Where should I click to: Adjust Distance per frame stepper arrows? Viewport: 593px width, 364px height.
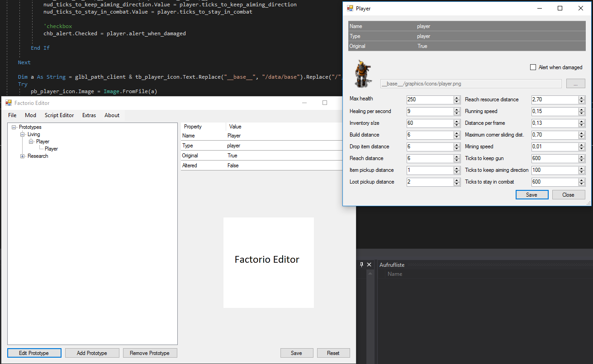click(581, 123)
